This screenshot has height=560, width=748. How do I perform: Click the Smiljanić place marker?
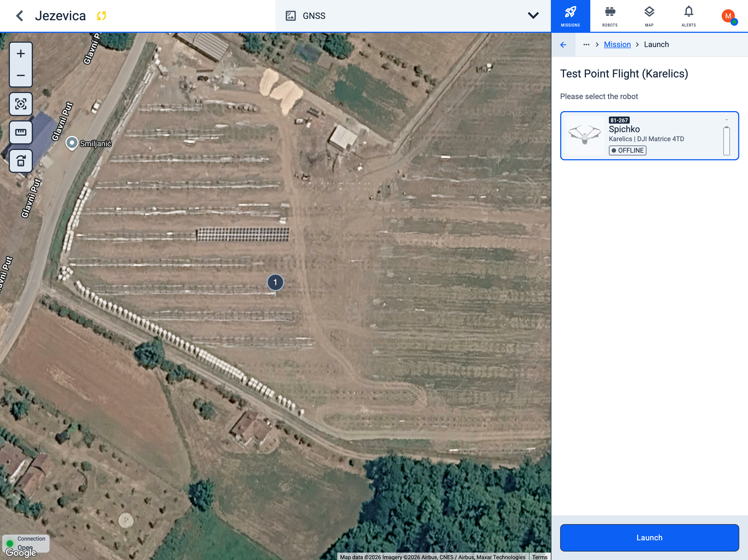[72, 143]
